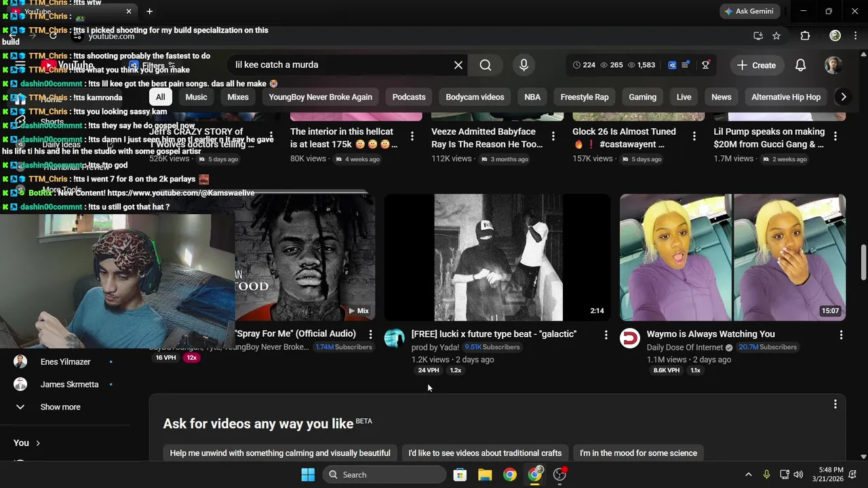Open the Chrome extensions puzzle icon

[805, 36]
